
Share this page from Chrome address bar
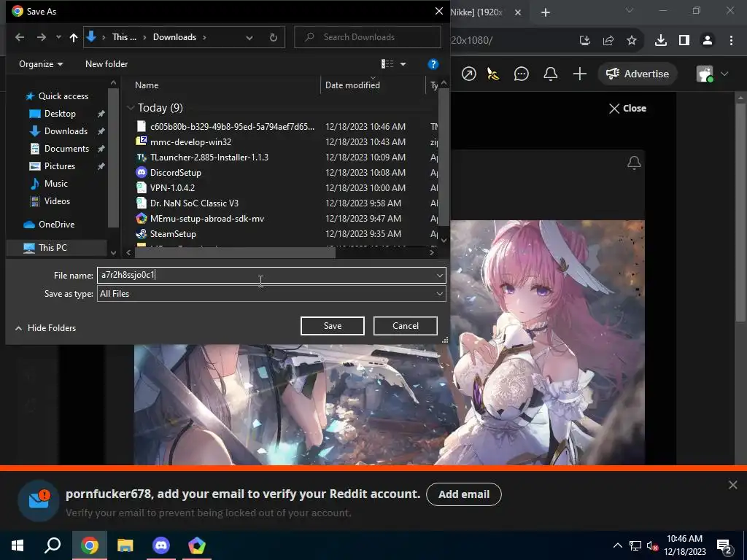point(608,41)
